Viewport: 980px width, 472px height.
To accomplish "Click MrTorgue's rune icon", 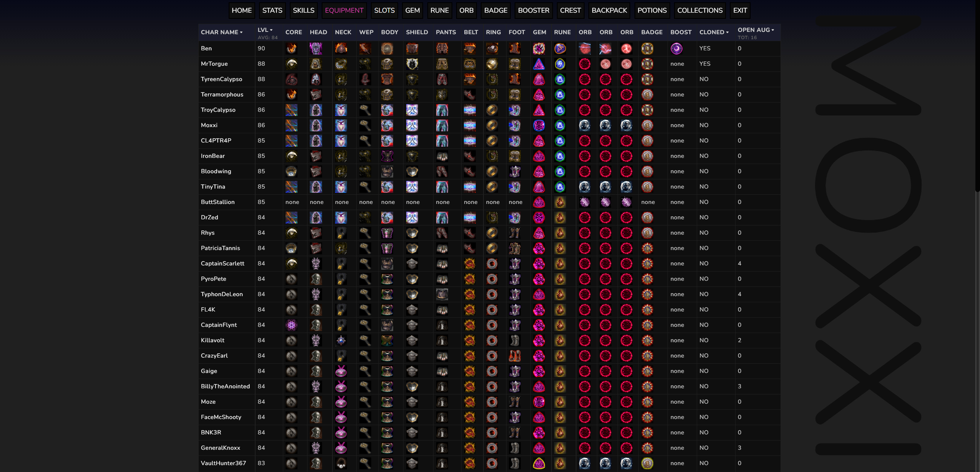I will [x=560, y=64].
